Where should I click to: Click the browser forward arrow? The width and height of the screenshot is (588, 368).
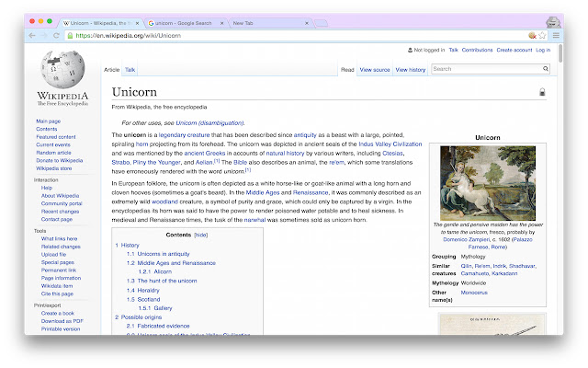point(44,36)
